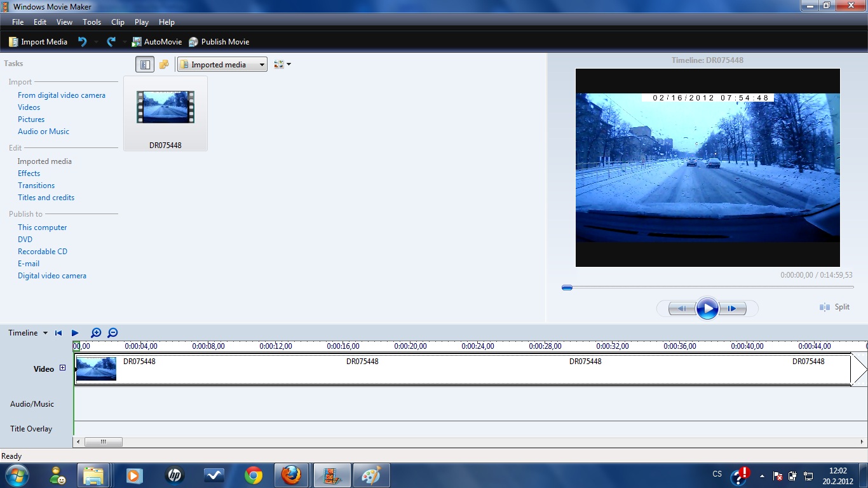Launch Google Chrome from the taskbar
868x488 pixels.
pyautogui.click(x=254, y=475)
